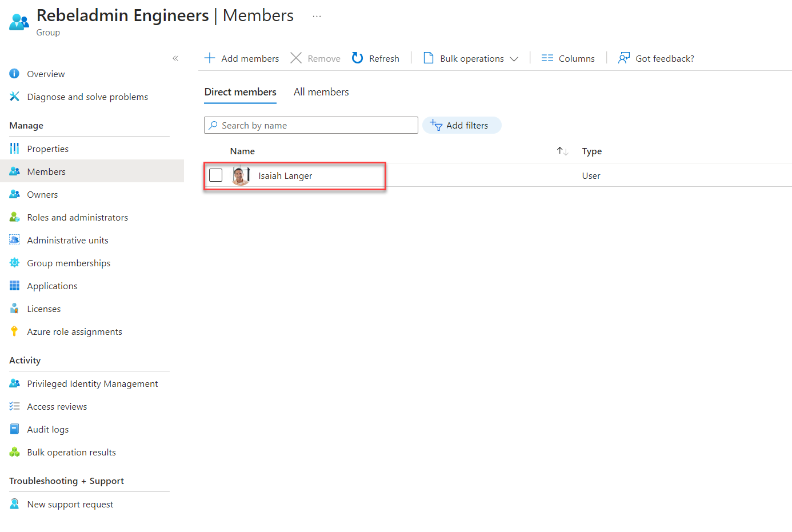Click the Diagnose and solve problems wrench icon
The width and height of the screenshot is (792, 532).
click(15, 97)
